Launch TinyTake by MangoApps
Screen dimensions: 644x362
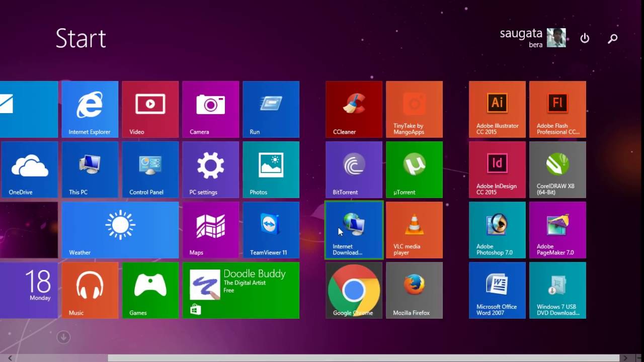pos(415,109)
